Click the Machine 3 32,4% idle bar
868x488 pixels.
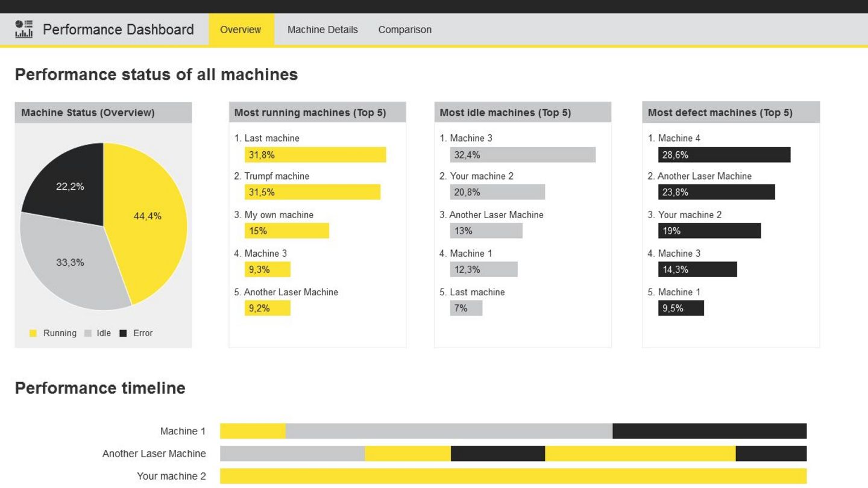[523, 155]
